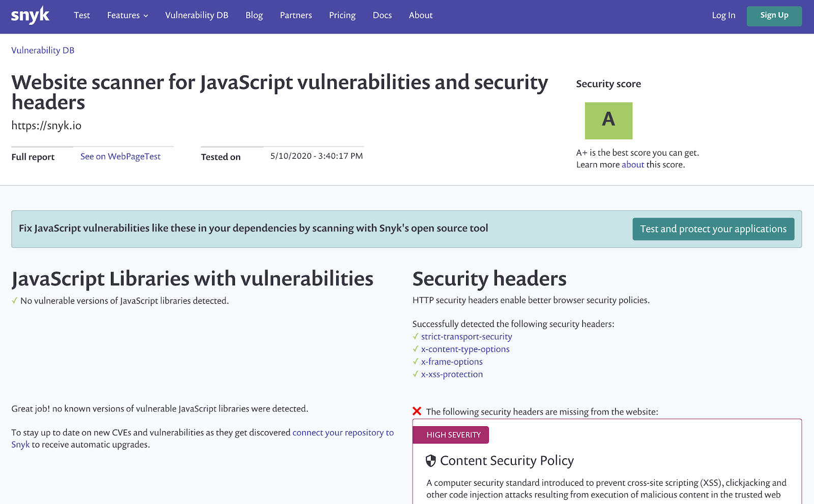Click the about link for score info
Image resolution: width=814 pixels, height=504 pixels.
pos(633,165)
